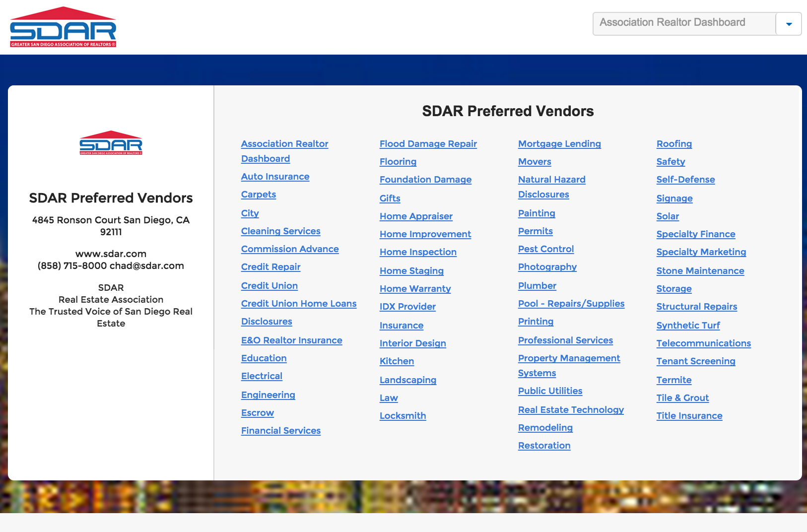Open Foundation Damage category

tap(425, 180)
